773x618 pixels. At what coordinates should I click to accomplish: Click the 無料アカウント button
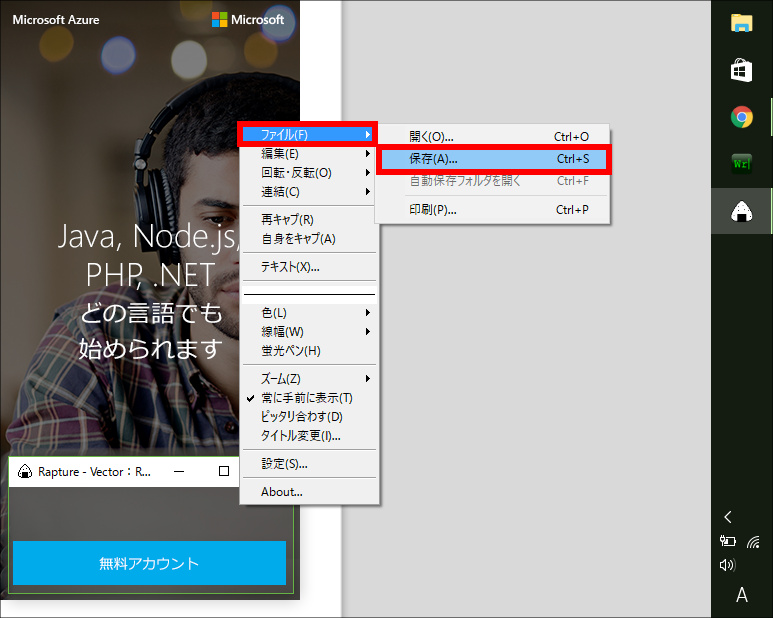coord(149,563)
